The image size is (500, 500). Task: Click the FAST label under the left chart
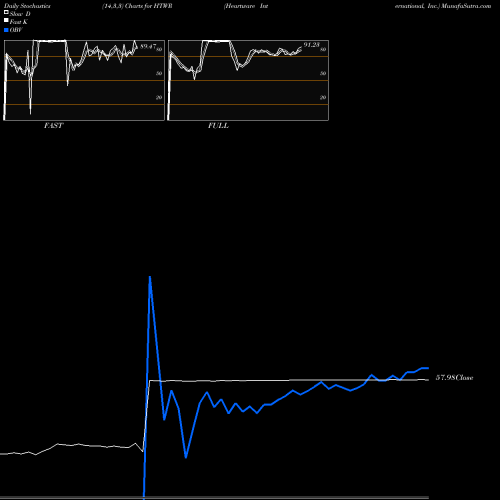pos(53,126)
